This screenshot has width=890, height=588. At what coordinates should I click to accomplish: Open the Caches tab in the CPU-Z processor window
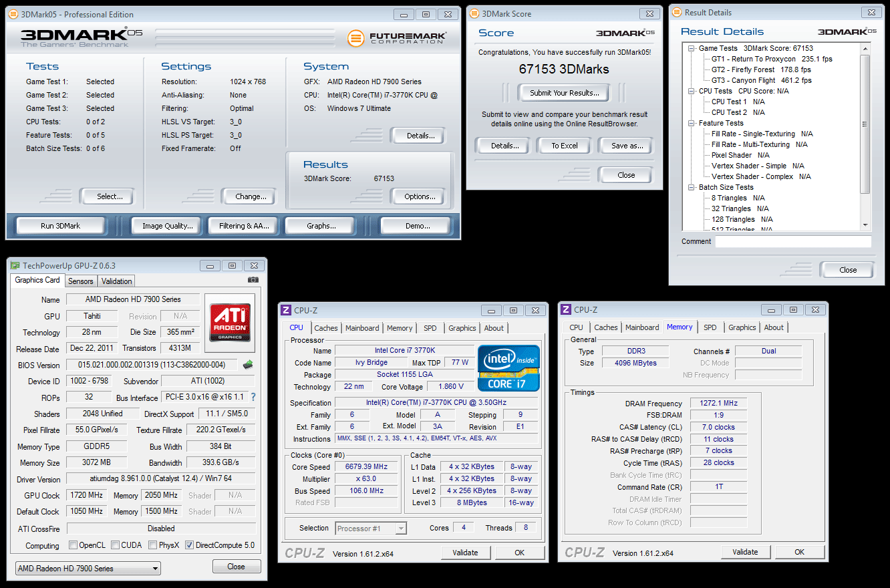tap(326, 328)
